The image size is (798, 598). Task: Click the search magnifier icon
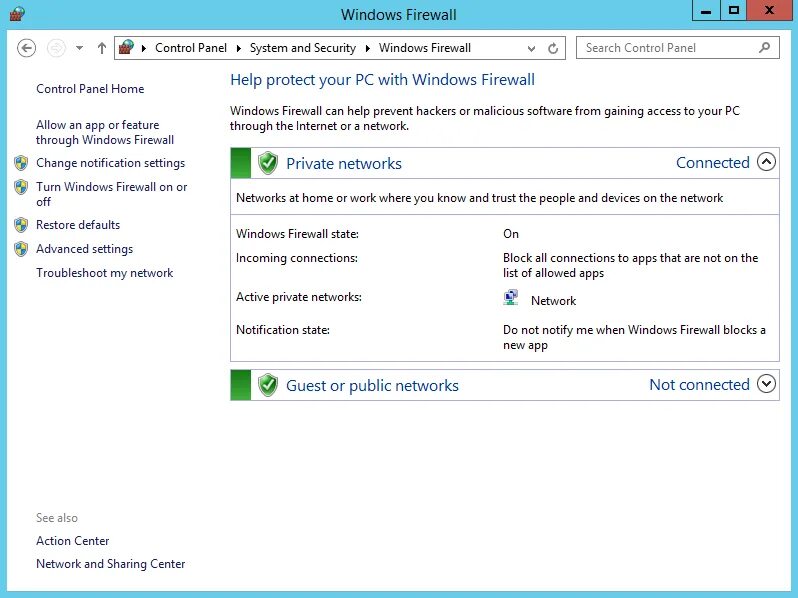[764, 48]
